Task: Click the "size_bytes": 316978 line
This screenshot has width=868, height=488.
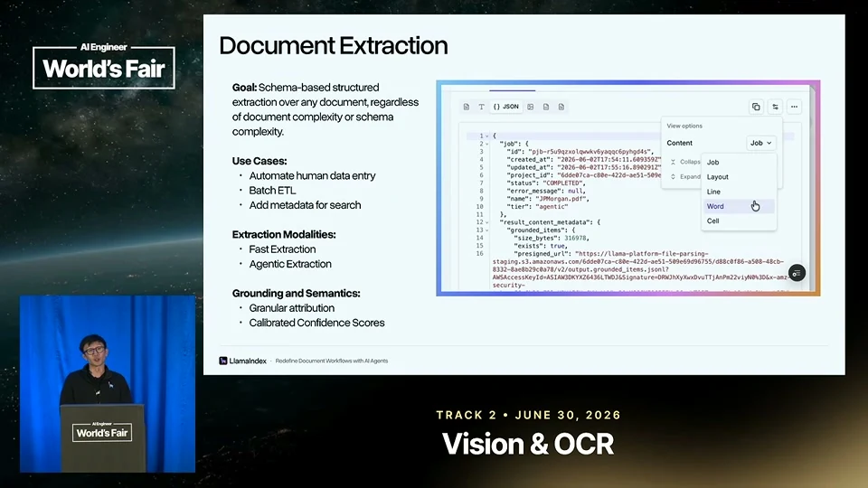Action: click(x=552, y=238)
